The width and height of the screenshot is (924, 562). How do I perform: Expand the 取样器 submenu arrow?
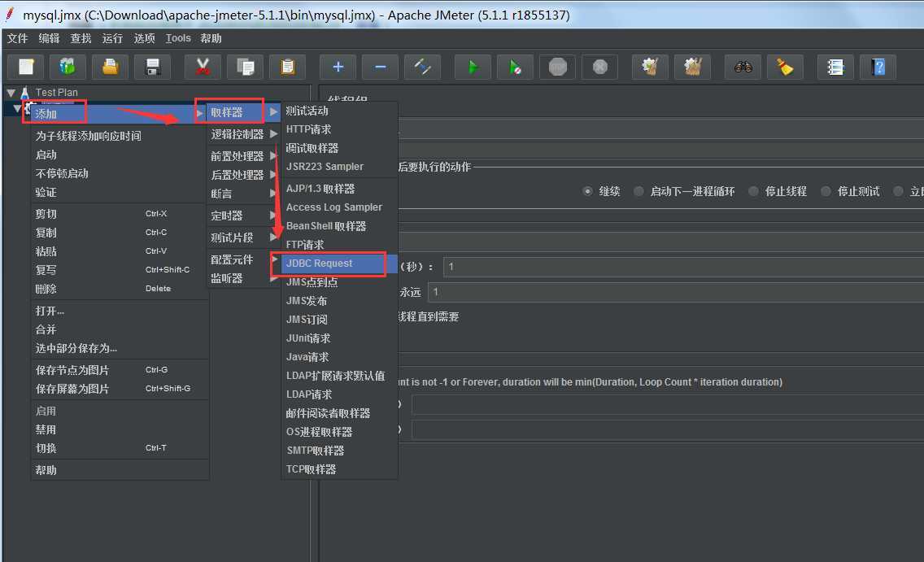[273, 111]
